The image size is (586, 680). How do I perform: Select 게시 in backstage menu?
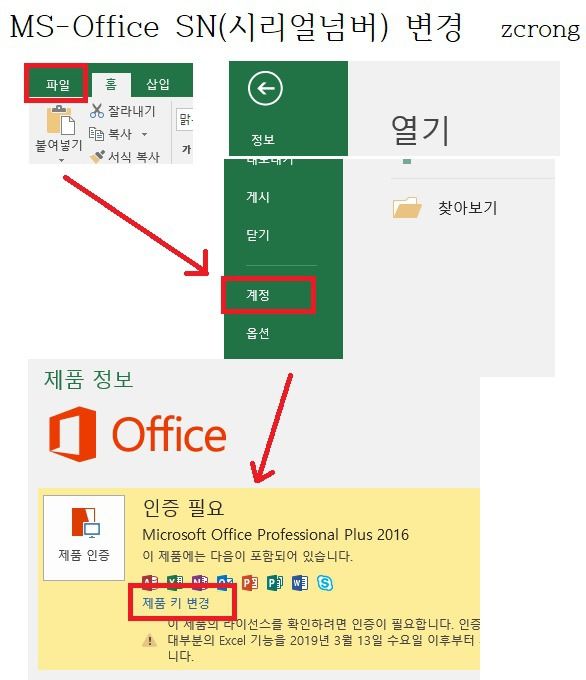(x=258, y=197)
